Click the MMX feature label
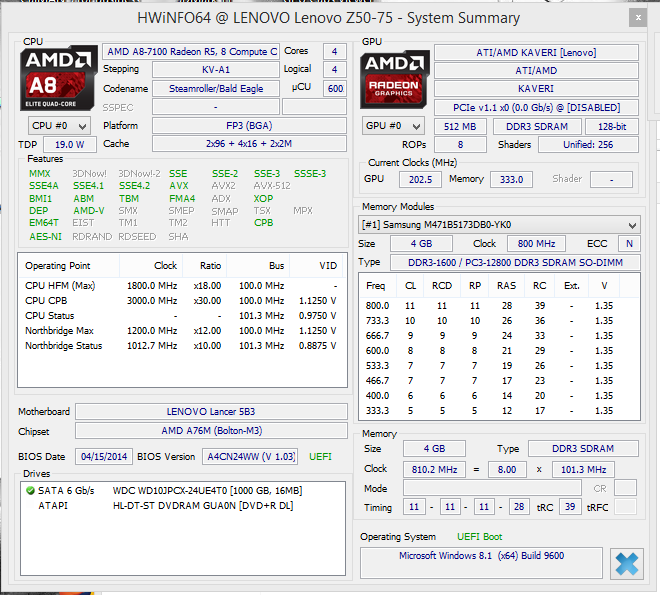This screenshot has width=660, height=595. [40, 174]
